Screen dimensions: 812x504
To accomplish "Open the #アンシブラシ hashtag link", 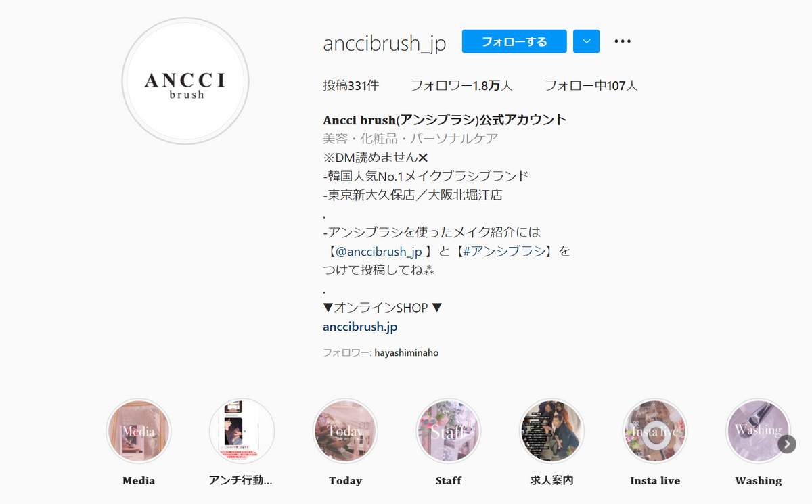I will [x=501, y=252].
